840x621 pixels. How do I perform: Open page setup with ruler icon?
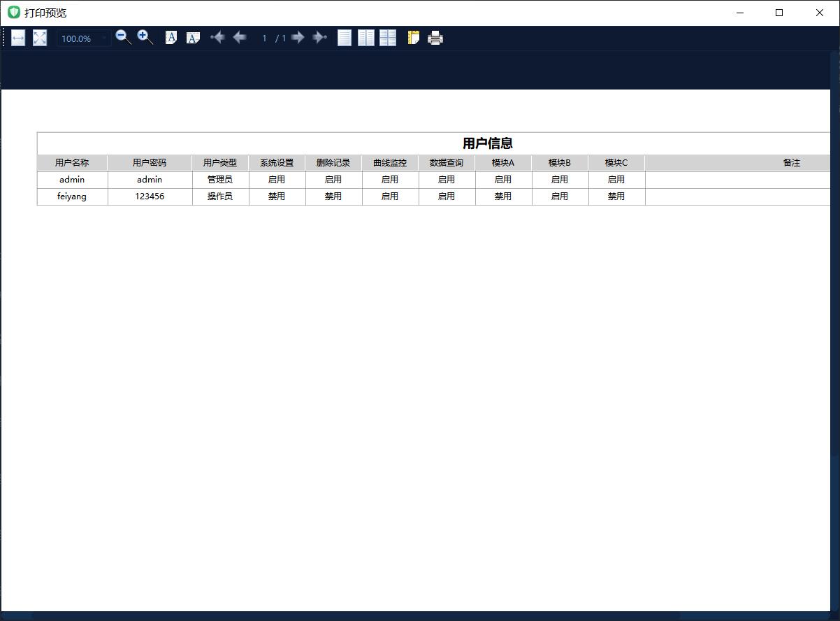click(413, 38)
